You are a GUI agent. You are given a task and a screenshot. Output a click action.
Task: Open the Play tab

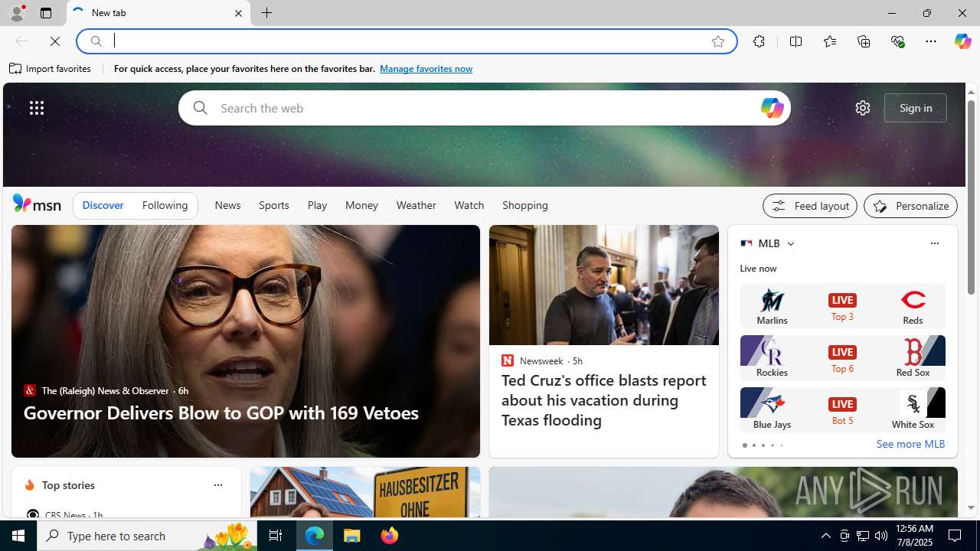(x=317, y=205)
